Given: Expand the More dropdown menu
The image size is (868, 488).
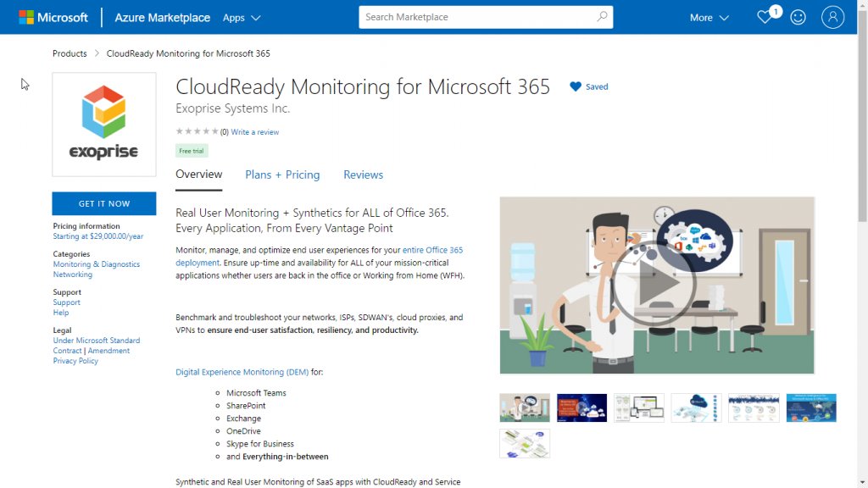Looking at the screenshot, I should pos(709,18).
